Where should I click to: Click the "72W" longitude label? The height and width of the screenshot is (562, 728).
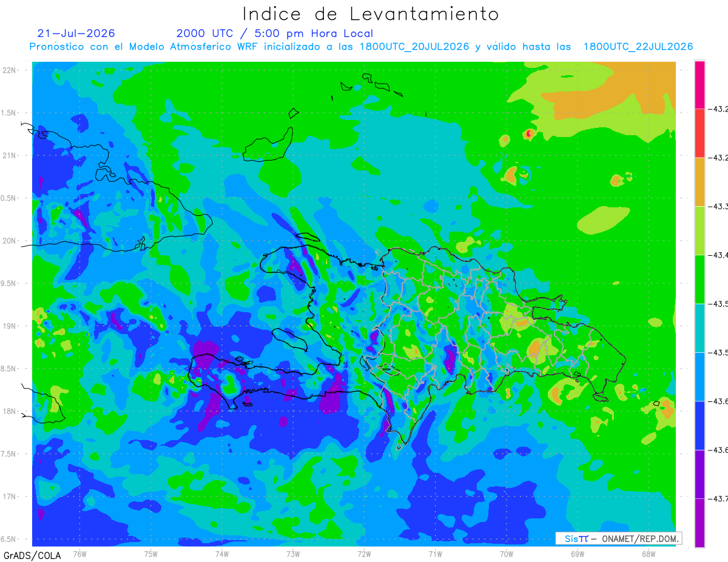click(x=364, y=553)
